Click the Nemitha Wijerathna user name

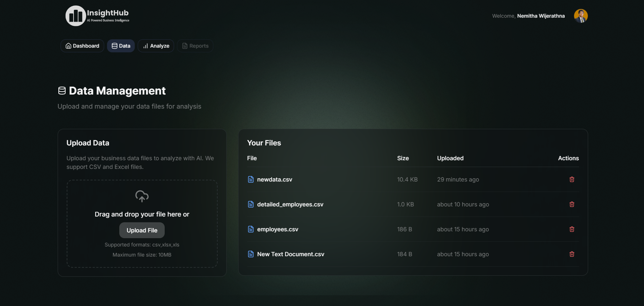point(541,16)
